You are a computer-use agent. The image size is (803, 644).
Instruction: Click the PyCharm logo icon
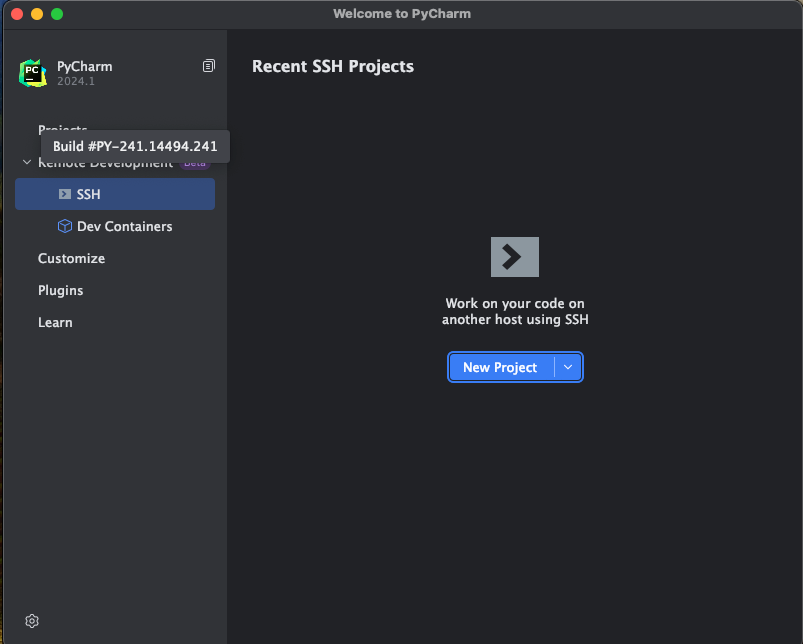pos(33,73)
